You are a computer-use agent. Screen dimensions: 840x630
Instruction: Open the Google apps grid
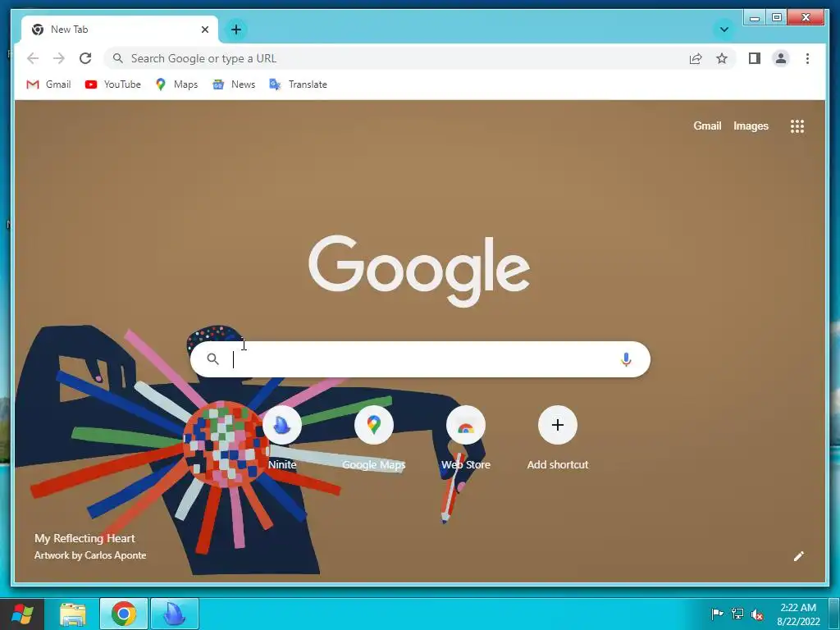click(797, 126)
